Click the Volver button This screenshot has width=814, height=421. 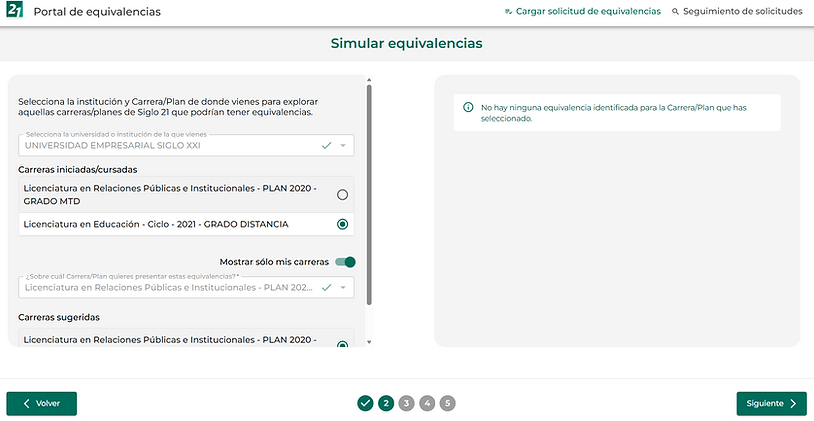pyautogui.click(x=42, y=403)
